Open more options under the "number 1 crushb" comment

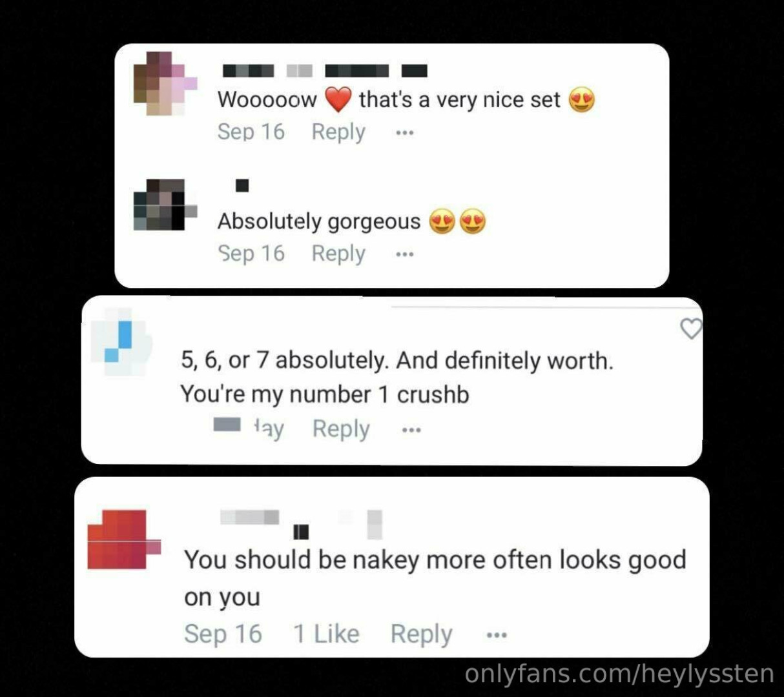411,430
